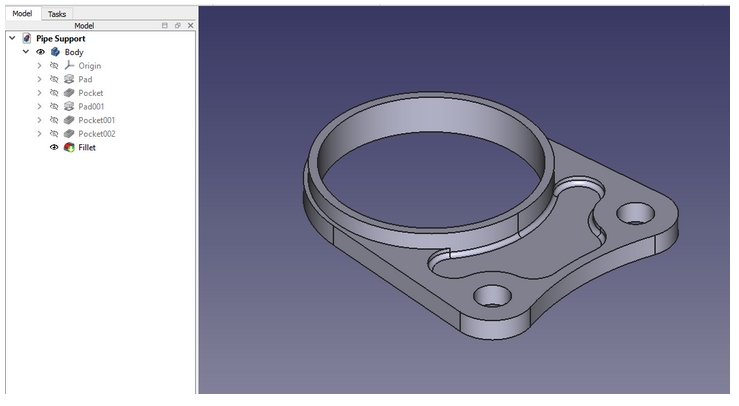Click the Pad001 feature icon
The image size is (739, 406).
(x=69, y=107)
